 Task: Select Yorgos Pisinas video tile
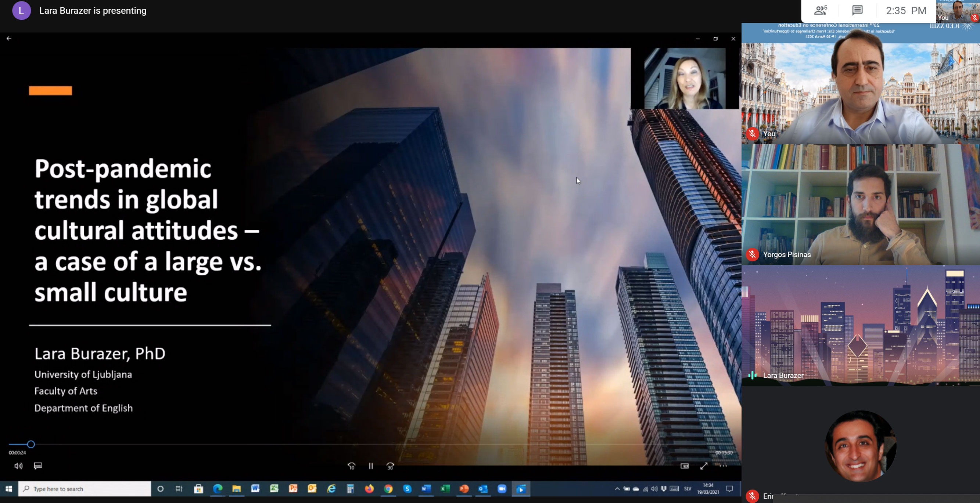click(860, 205)
